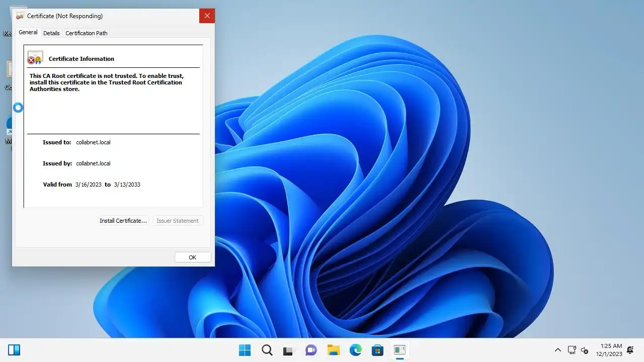
Task: Click the "Issued to" value collabnet.local
Action: pyautogui.click(x=93, y=142)
